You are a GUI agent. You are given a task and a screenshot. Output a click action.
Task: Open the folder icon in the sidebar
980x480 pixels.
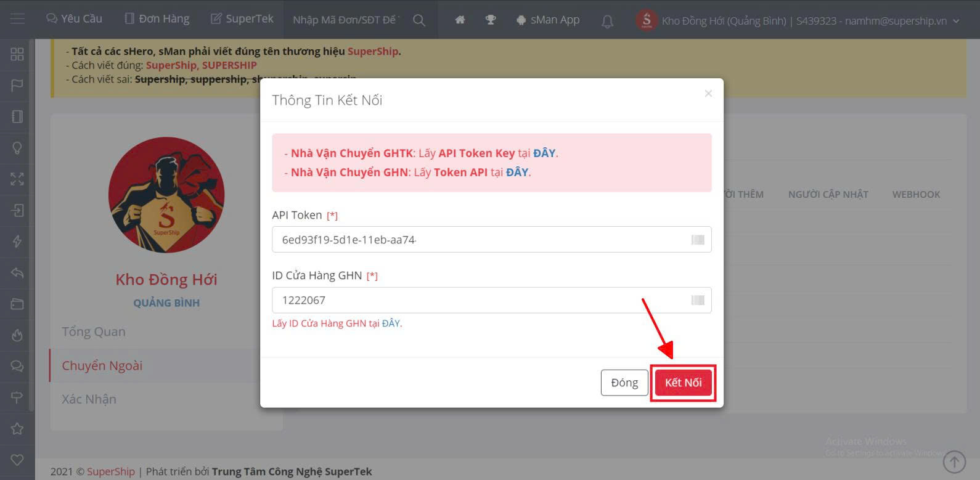(x=17, y=304)
